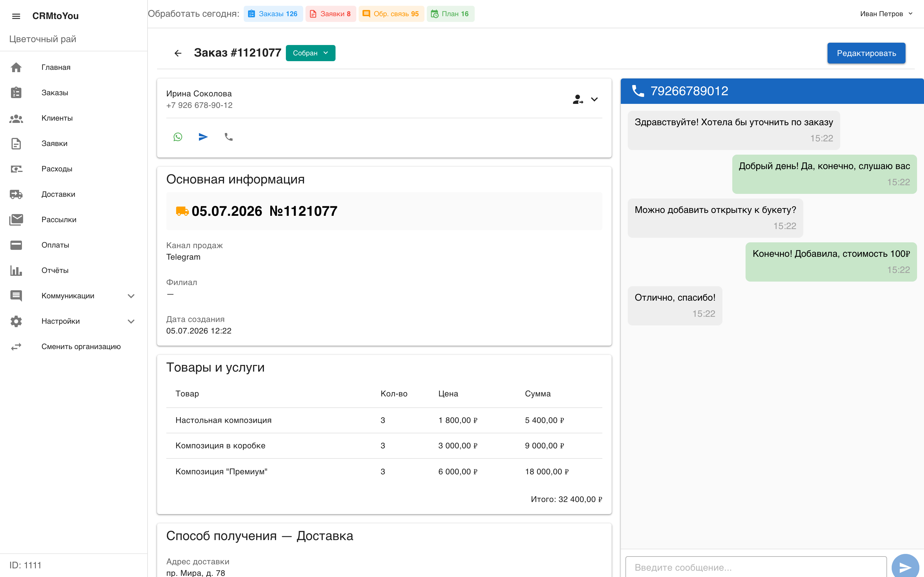The image size is (924, 577).
Task: Click the Telegram send icon for the client
Action: coord(203,137)
